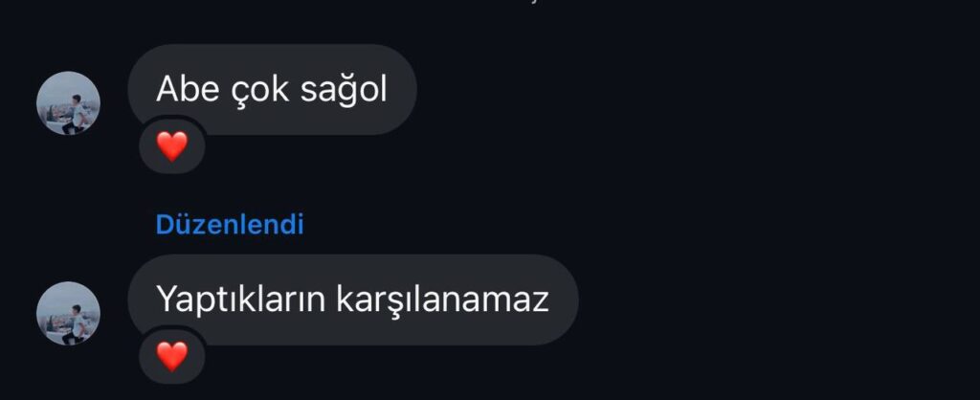The width and height of the screenshot is (980, 400).
Task: Click the word "Yaptıkların" in second message
Action: click(x=241, y=300)
